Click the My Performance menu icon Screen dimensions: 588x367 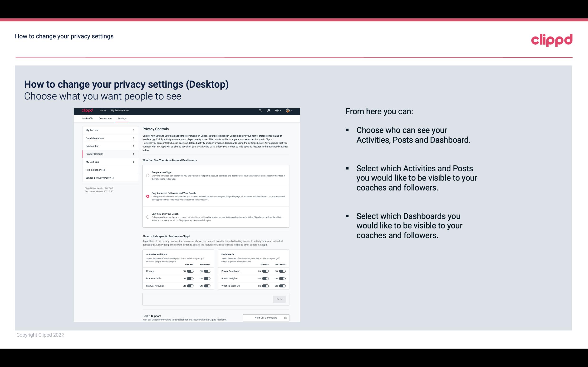(x=120, y=110)
